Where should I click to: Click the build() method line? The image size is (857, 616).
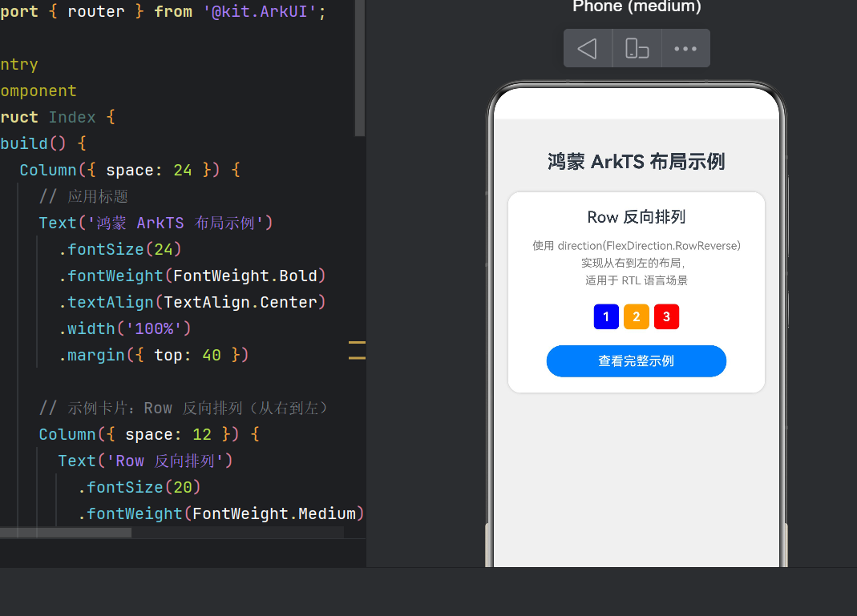[43, 143]
